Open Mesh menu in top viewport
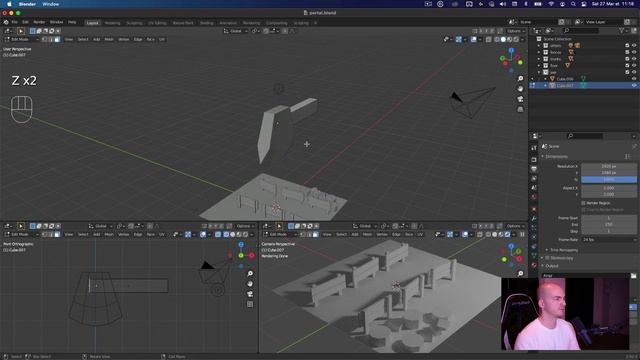Image resolution: width=640 pixels, height=360 pixels. [x=109, y=40]
